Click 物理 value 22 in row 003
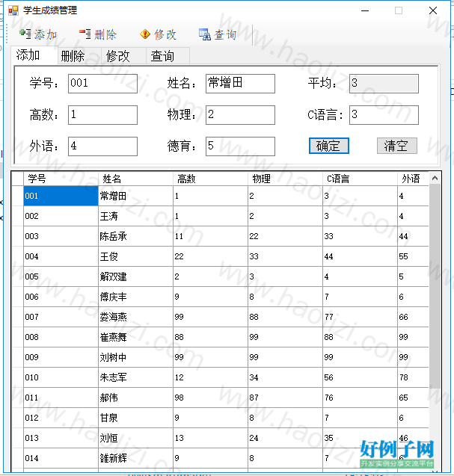Screen dimensions: 454x476 [x=285, y=236]
